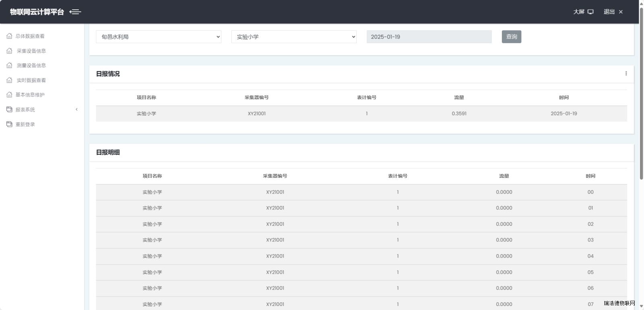Screen dimensions: 644x310
Task: Click the copy icon beside 报表系统
Action: [9, 110]
